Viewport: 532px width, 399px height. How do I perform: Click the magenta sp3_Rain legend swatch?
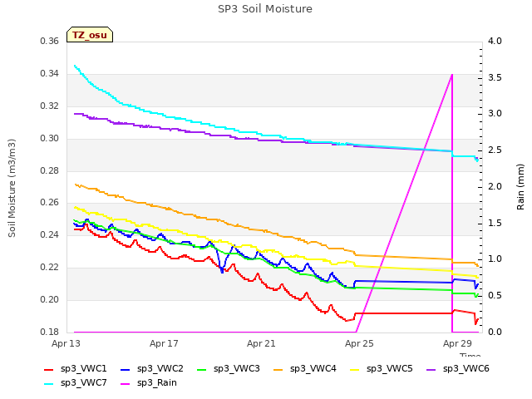tap(126, 384)
